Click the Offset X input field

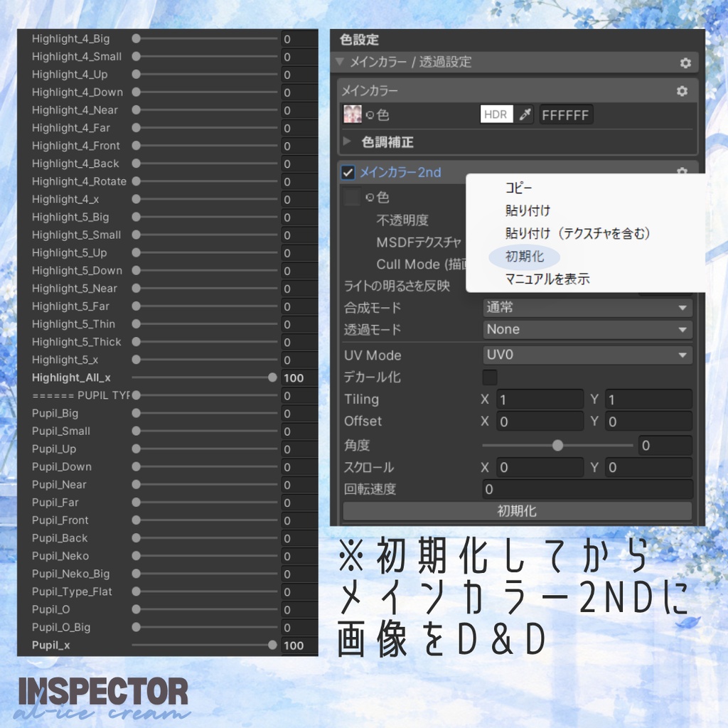tap(540, 422)
